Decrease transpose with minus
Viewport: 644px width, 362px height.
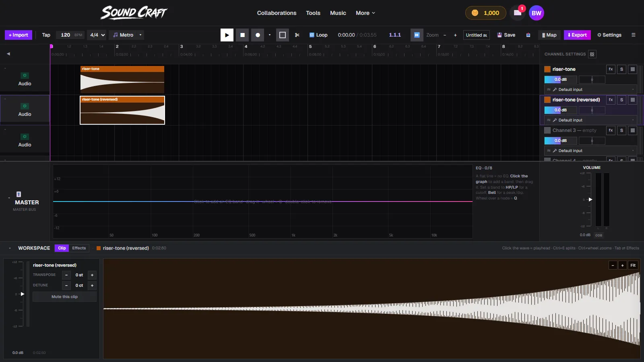(x=66, y=275)
